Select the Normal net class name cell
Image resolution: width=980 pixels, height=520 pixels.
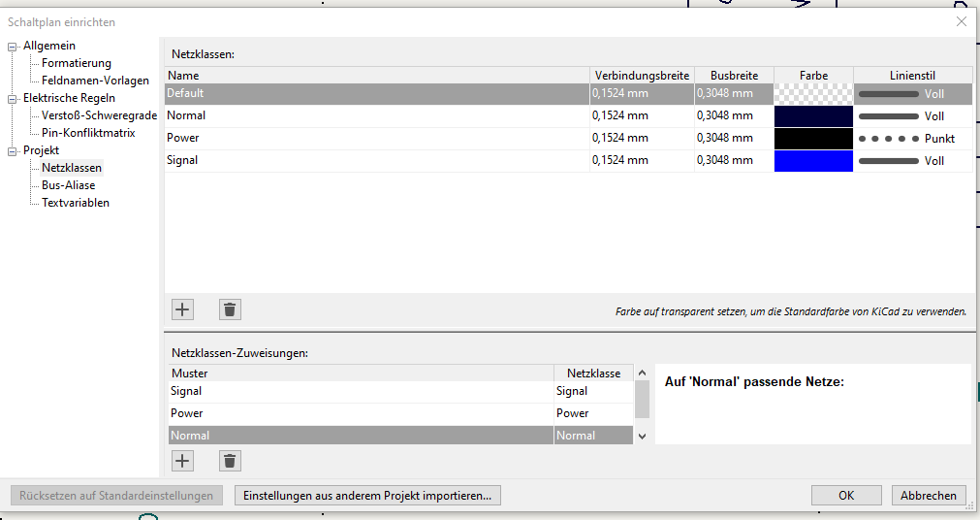pyautogui.click(x=377, y=116)
